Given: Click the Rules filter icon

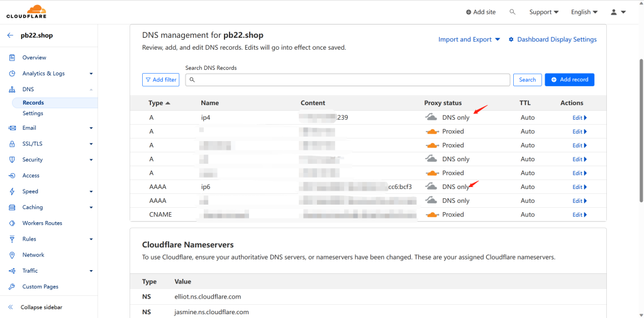Looking at the screenshot, I should (x=13, y=239).
